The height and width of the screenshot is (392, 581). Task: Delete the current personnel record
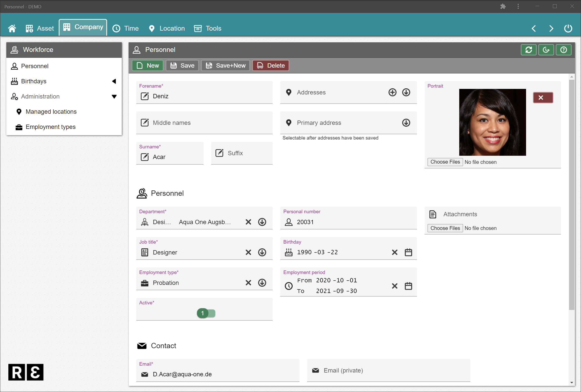[x=270, y=65]
